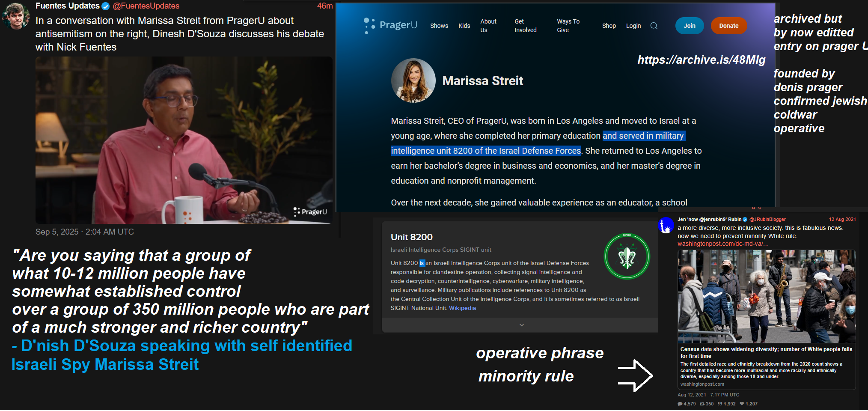
Task: Select Kids in the PragerU navigation
Action: [x=464, y=26]
